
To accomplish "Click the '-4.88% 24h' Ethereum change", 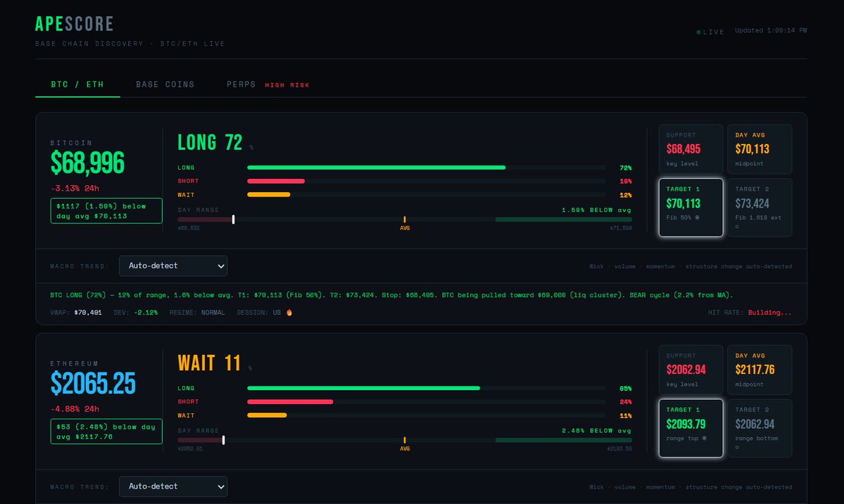I will pos(75,409).
